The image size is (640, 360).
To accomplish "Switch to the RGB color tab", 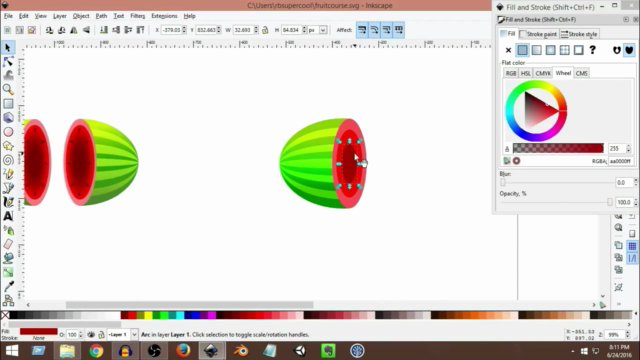I will click(x=511, y=73).
